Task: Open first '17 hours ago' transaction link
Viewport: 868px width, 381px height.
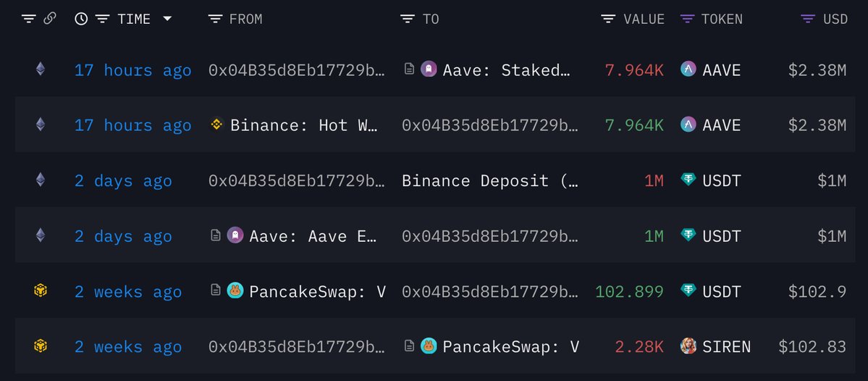Action: click(x=133, y=70)
